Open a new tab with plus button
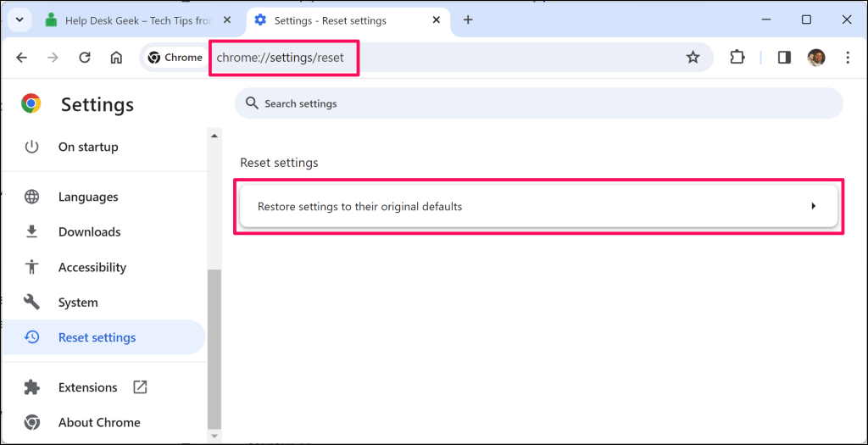The width and height of the screenshot is (868, 445). 468,19
